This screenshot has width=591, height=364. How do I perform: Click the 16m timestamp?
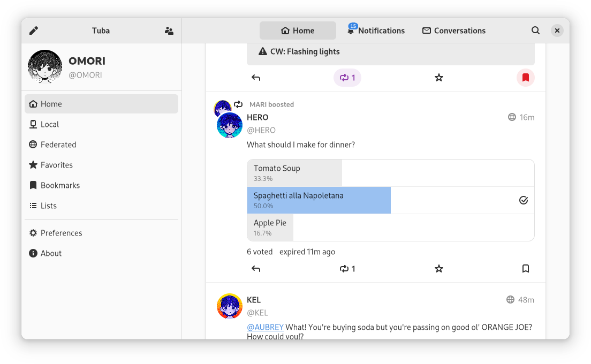click(x=527, y=117)
